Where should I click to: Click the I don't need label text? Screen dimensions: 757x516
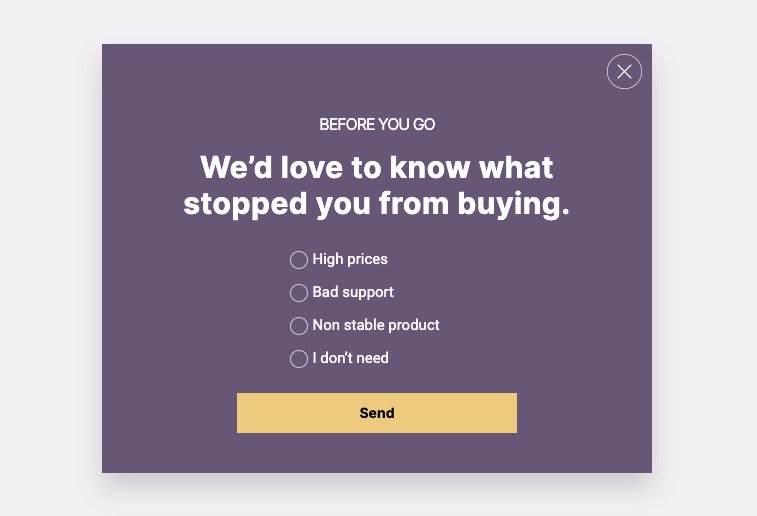tap(350, 358)
